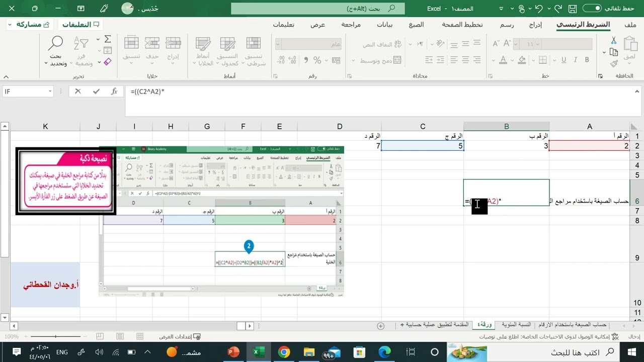Open the إدراج (Insert) ribbon tab
This screenshot has height=362, width=644.
tap(535, 25)
